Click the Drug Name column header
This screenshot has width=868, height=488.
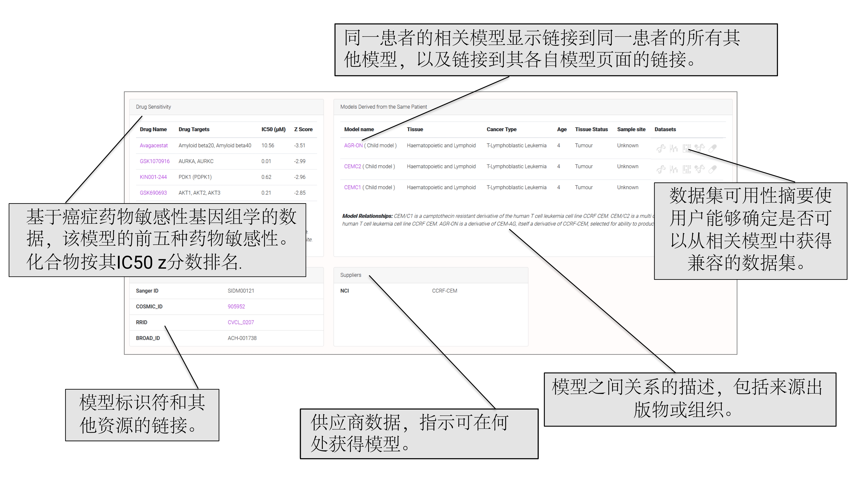153,129
